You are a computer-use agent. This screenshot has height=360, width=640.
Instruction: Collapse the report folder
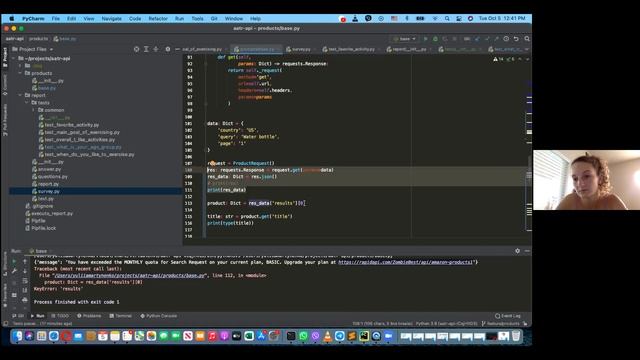click(20, 95)
